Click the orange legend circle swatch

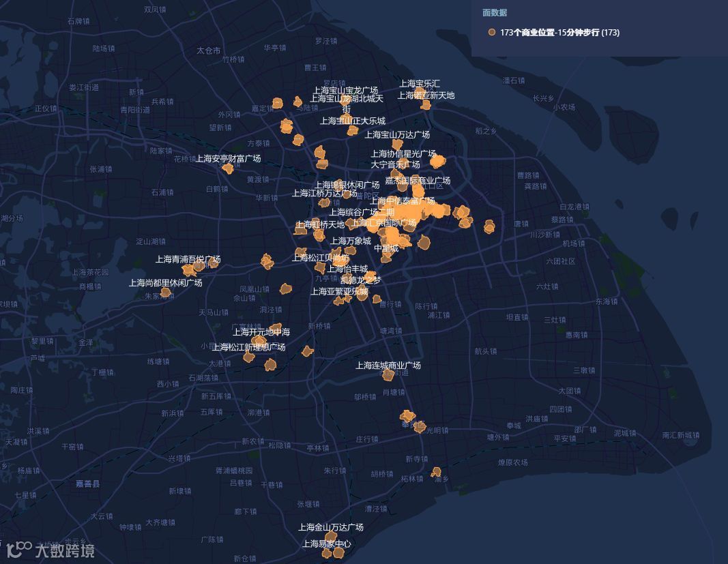pos(492,32)
